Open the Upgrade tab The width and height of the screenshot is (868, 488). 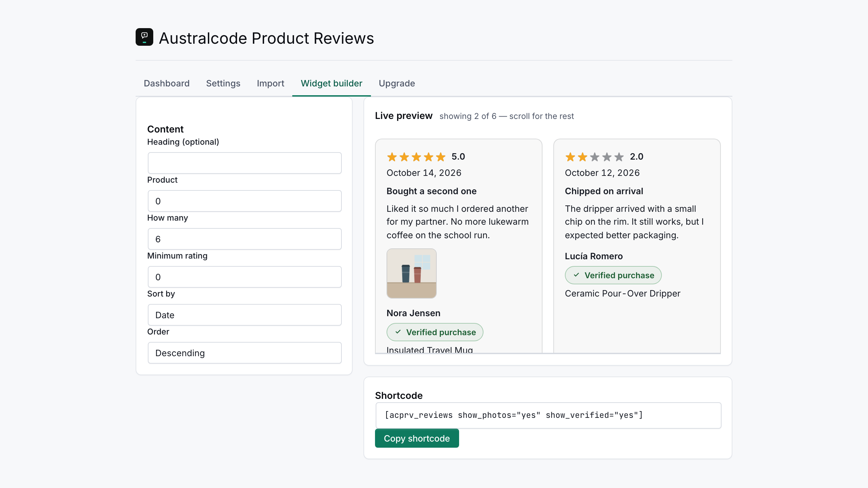(397, 83)
